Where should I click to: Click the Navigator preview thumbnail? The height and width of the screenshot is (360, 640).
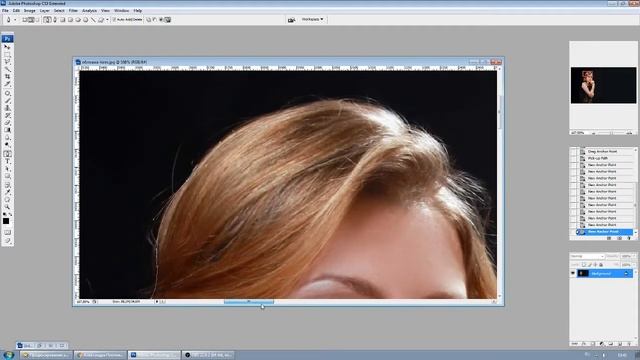point(603,85)
